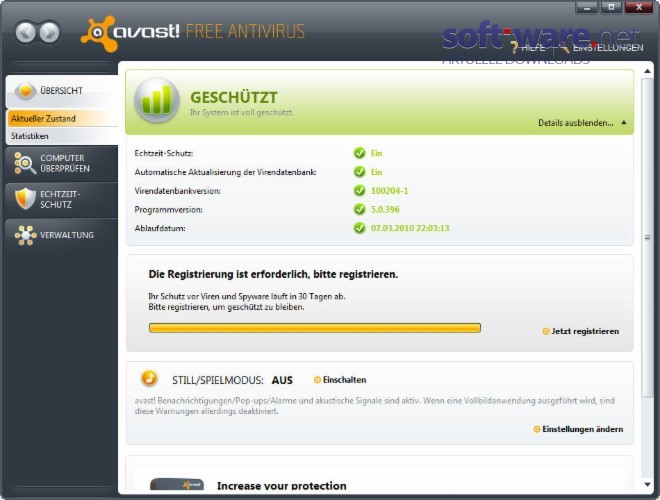Click the Echtzeit-Schutz shield icon
The image size is (660, 500).
click(25, 199)
